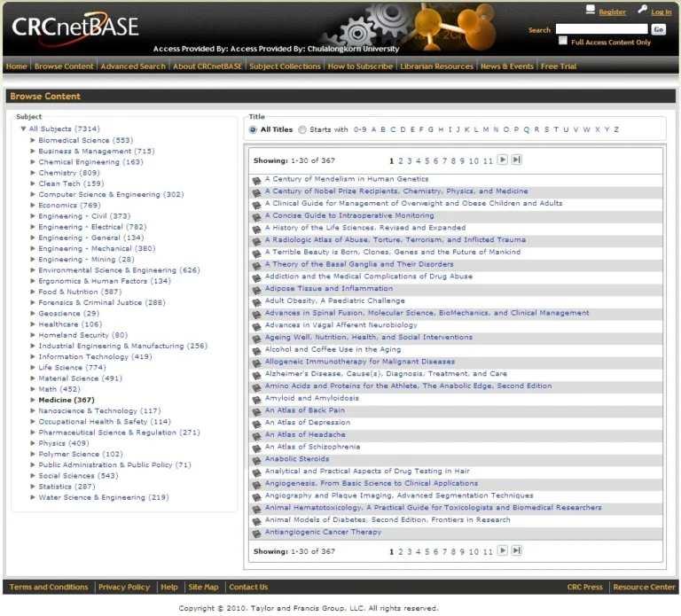Expand the Chemistry subject arrow

coord(33,172)
